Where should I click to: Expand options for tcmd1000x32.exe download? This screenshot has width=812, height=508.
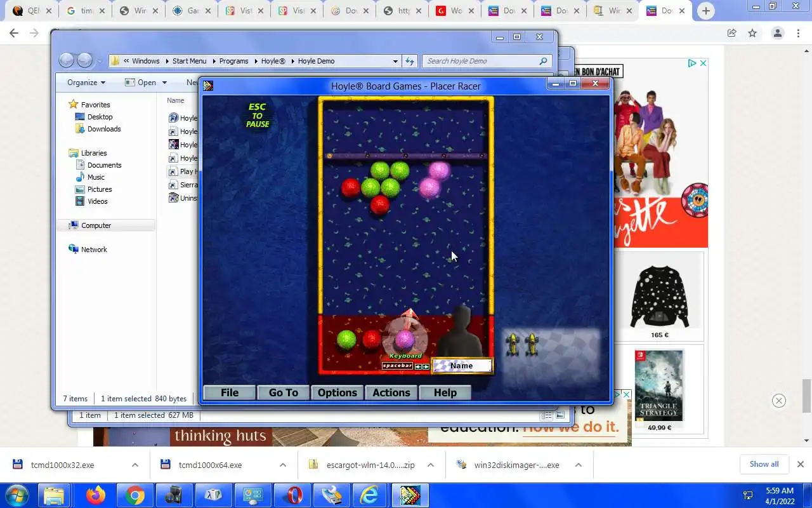pyautogui.click(x=135, y=465)
